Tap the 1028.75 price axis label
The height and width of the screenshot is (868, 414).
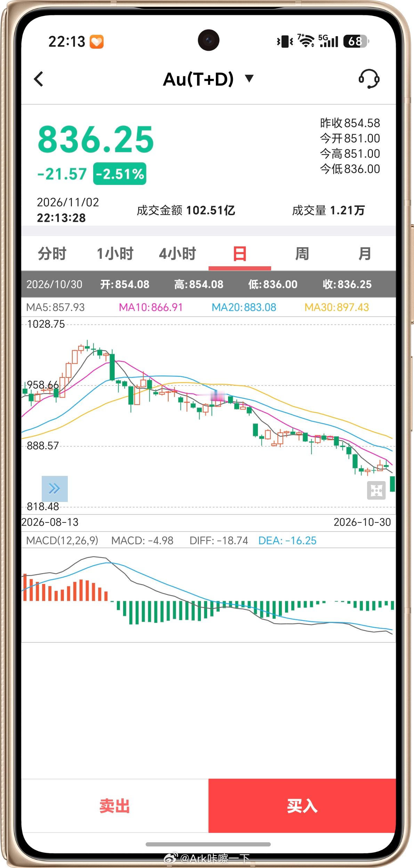pyautogui.click(x=46, y=324)
